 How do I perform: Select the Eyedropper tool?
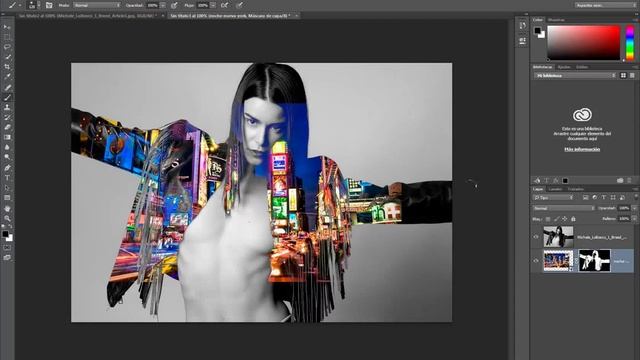click(7, 77)
